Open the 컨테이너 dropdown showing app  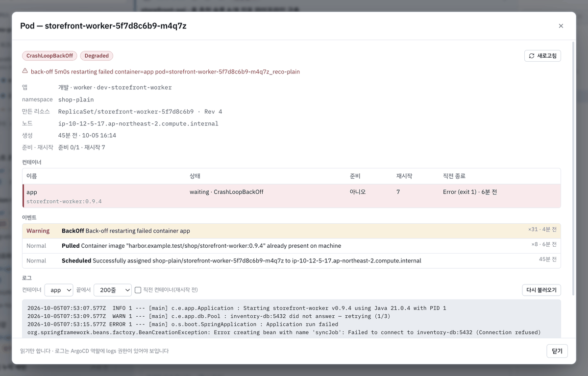click(59, 290)
